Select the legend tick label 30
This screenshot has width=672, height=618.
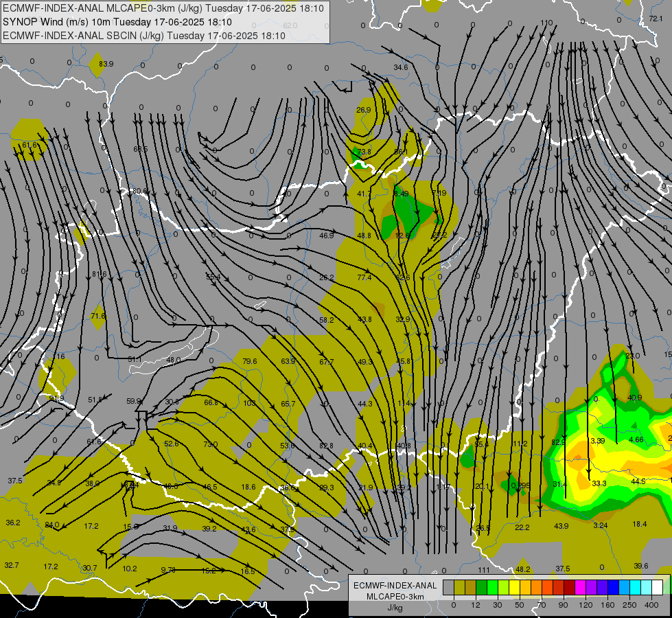[498, 605]
